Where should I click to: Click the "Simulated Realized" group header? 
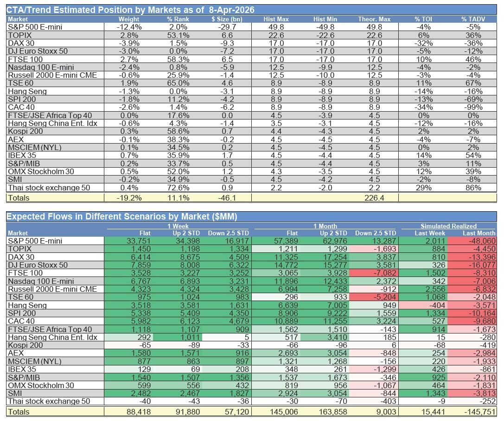point(448,226)
